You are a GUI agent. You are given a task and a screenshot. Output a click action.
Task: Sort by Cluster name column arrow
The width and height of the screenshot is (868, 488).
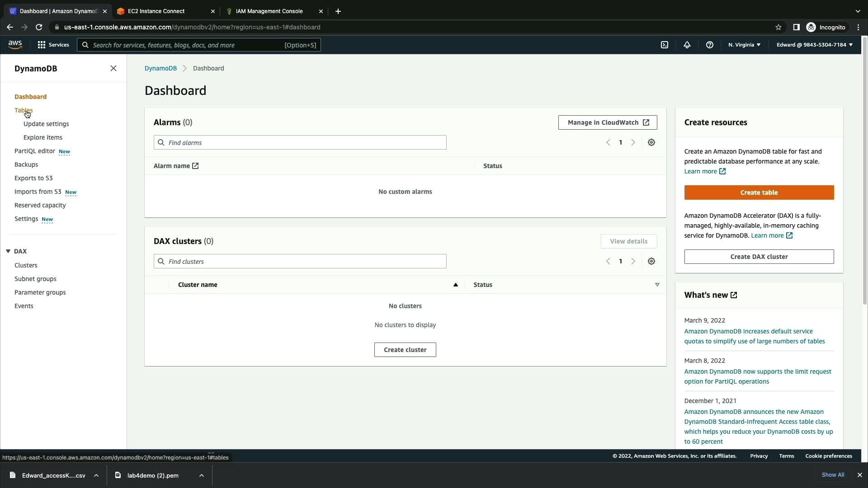click(455, 285)
